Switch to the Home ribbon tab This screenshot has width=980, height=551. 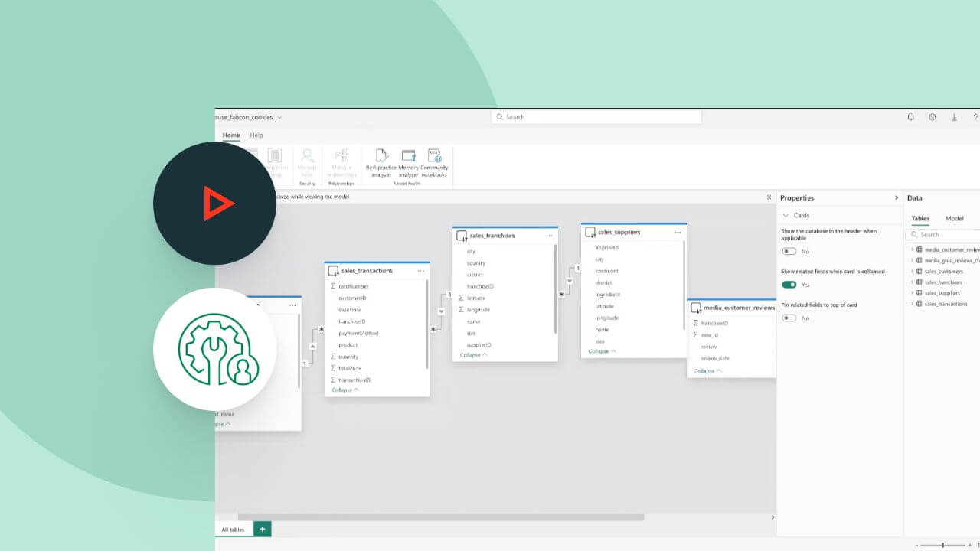[x=231, y=135]
